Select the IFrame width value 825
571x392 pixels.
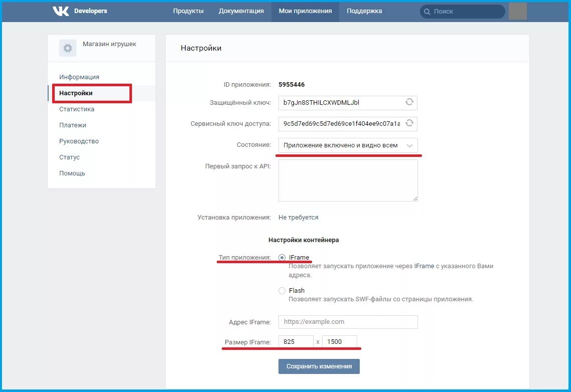pyautogui.click(x=296, y=341)
